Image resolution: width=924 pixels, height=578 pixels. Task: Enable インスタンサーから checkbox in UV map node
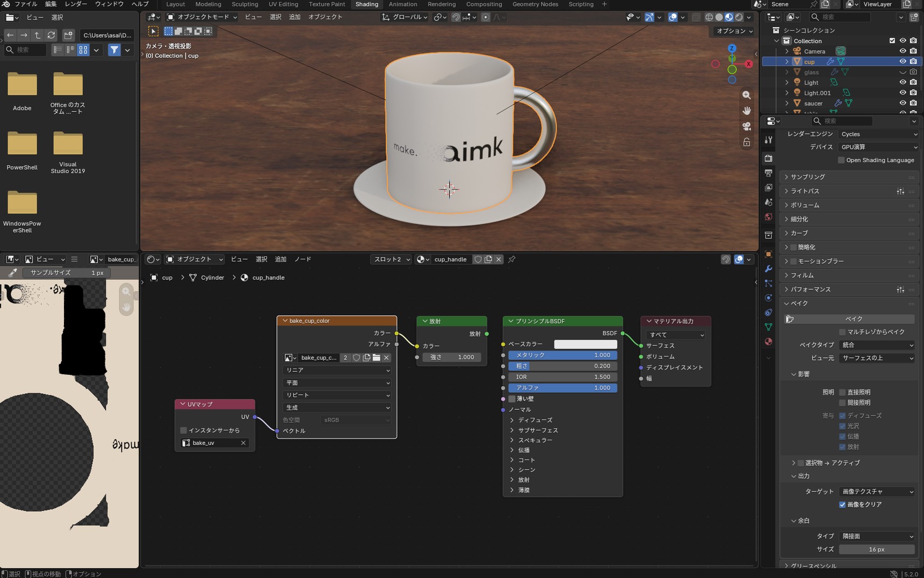[x=184, y=430]
